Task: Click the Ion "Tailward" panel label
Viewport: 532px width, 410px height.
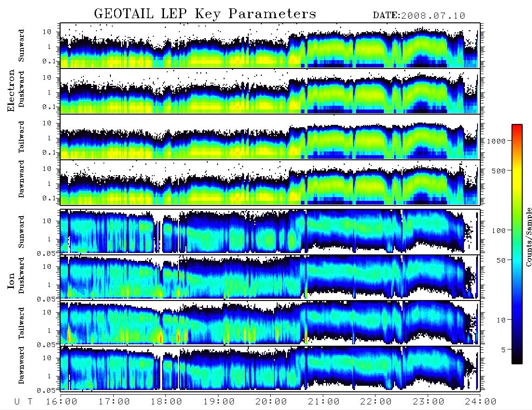Action: 21,323
